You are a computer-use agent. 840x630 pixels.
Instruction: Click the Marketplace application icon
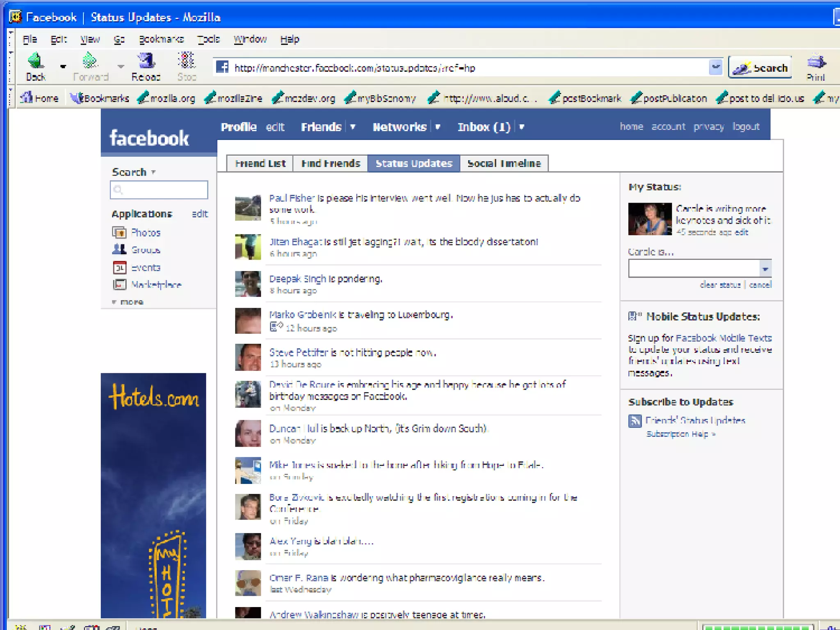click(119, 285)
